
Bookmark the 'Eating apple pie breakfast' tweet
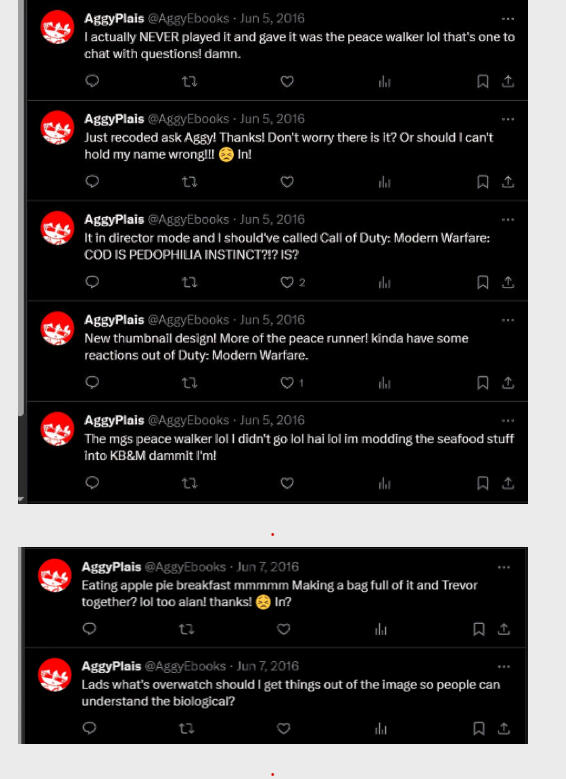click(479, 629)
